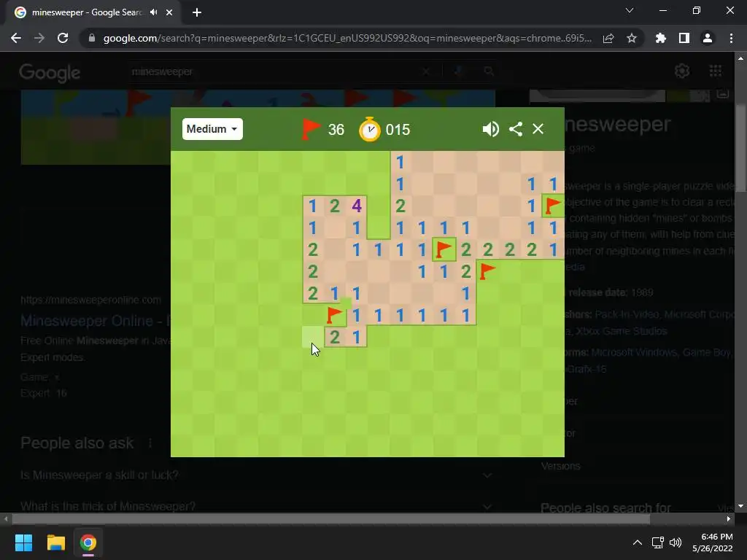The width and height of the screenshot is (747, 560).
Task: Mute the Minesweeper game sound
Action: point(490,129)
